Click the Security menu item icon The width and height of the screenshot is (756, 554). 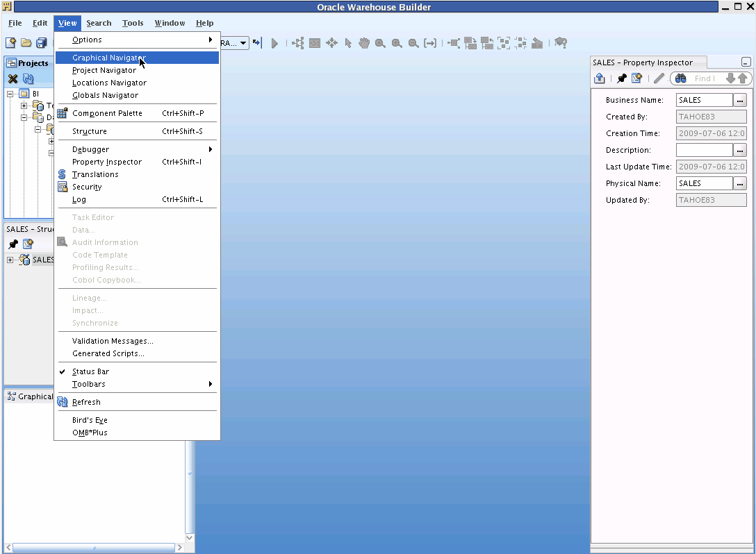(63, 187)
